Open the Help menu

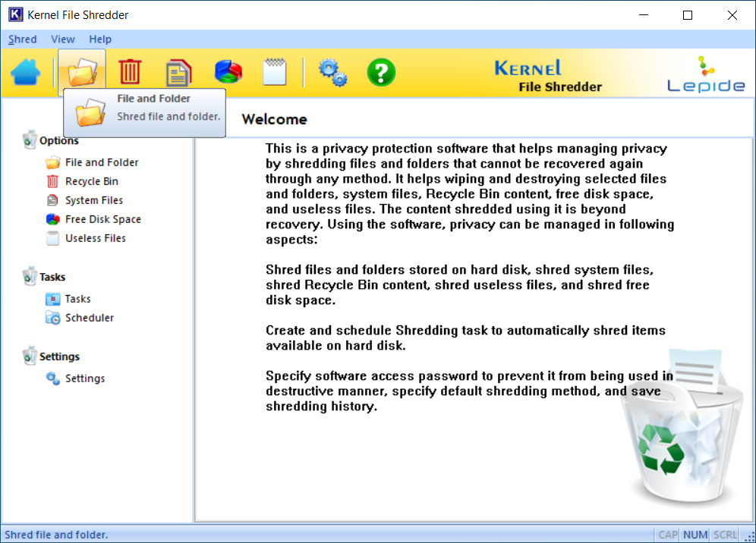(x=99, y=39)
